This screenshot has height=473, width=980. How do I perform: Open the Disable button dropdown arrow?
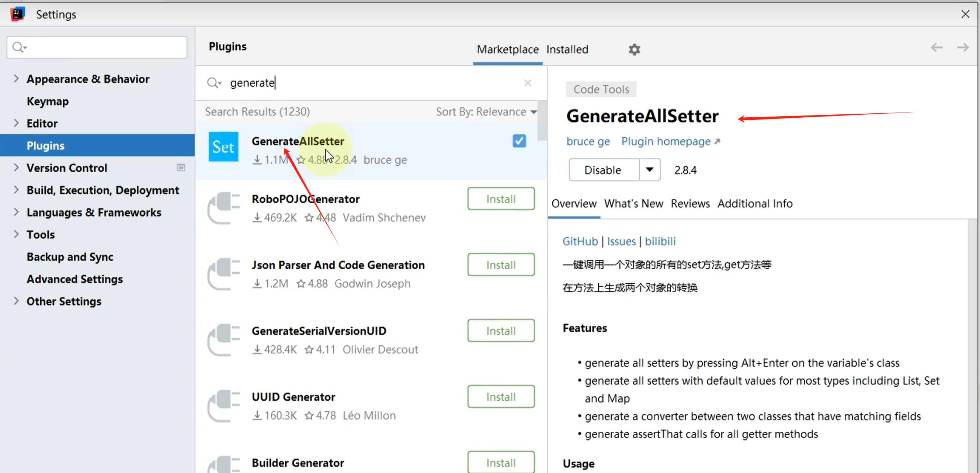649,170
